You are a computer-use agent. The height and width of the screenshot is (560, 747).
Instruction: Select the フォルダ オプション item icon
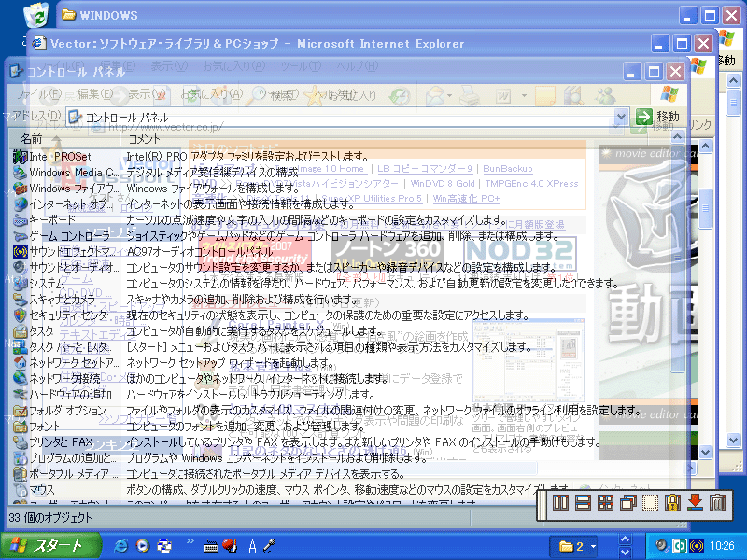pyautogui.click(x=20, y=411)
